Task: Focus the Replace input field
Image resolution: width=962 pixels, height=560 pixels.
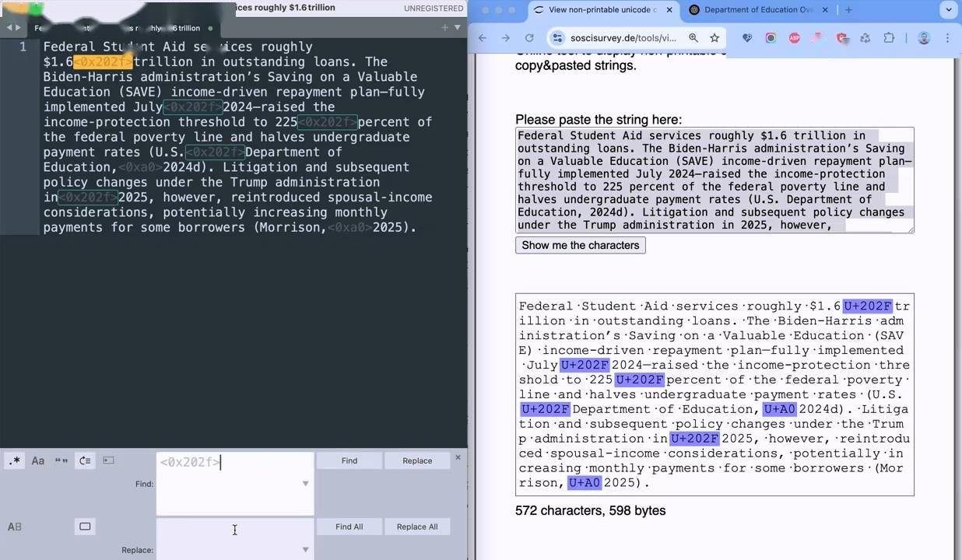Action: [x=235, y=539]
